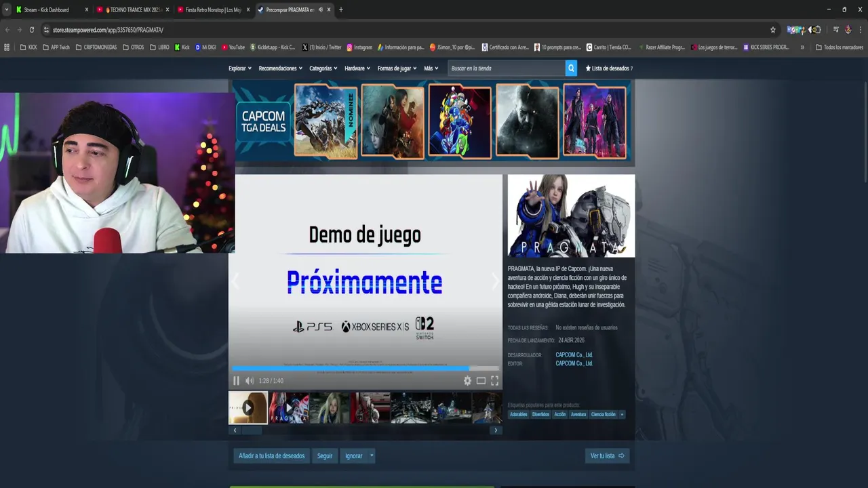Image resolution: width=868 pixels, height=488 pixels.
Task: Select the Aventura tag
Action: point(578,414)
